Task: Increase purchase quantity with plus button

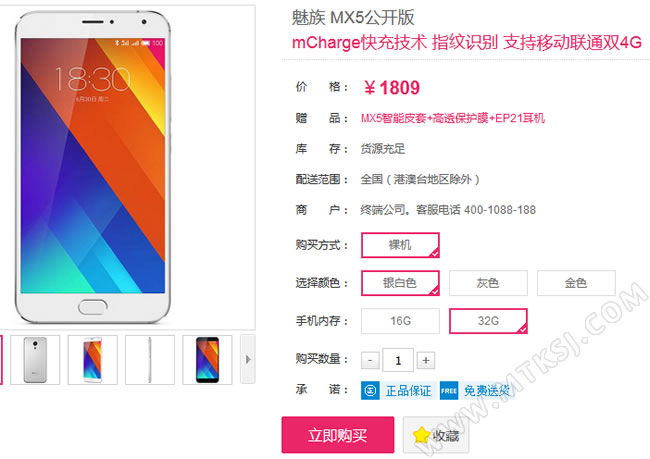Action: tap(425, 360)
